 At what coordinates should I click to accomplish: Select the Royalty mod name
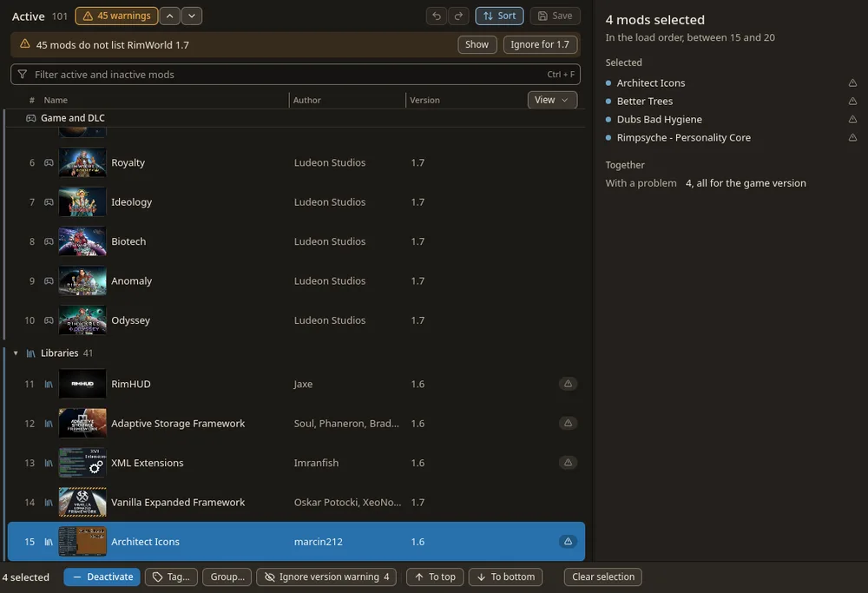click(128, 162)
